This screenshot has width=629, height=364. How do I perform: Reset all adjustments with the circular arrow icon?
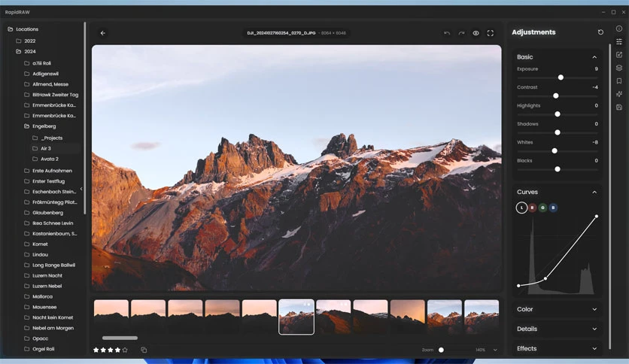point(600,32)
